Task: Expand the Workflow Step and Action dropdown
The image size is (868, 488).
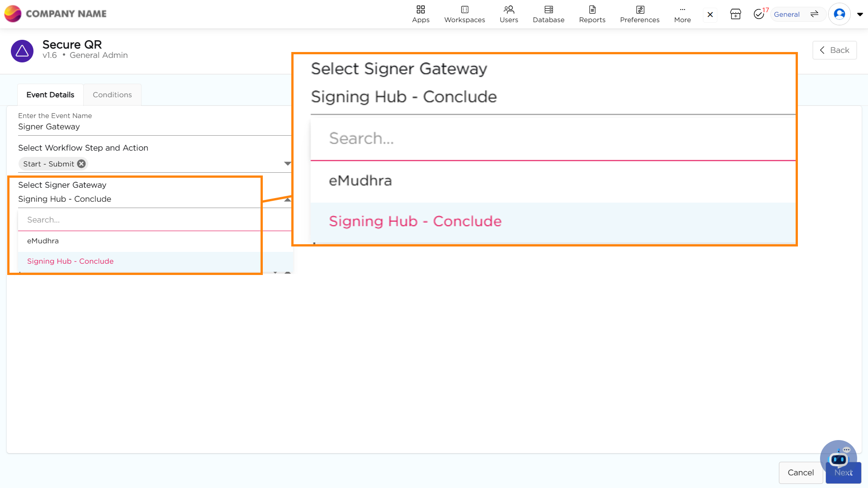Action: [287, 164]
